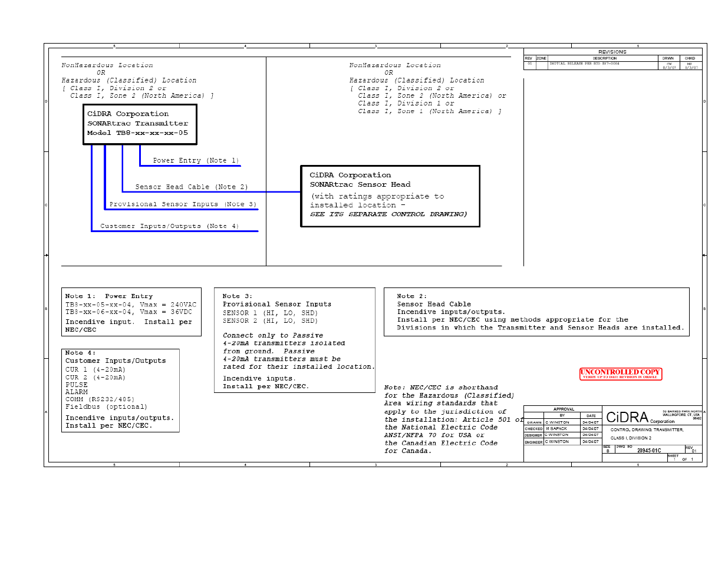Select the "PULSE" entry in Note 4

tap(77, 385)
